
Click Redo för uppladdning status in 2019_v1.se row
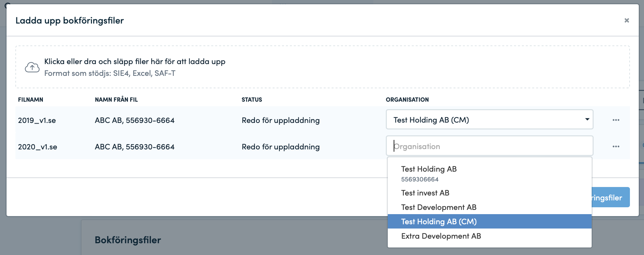tap(281, 120)
